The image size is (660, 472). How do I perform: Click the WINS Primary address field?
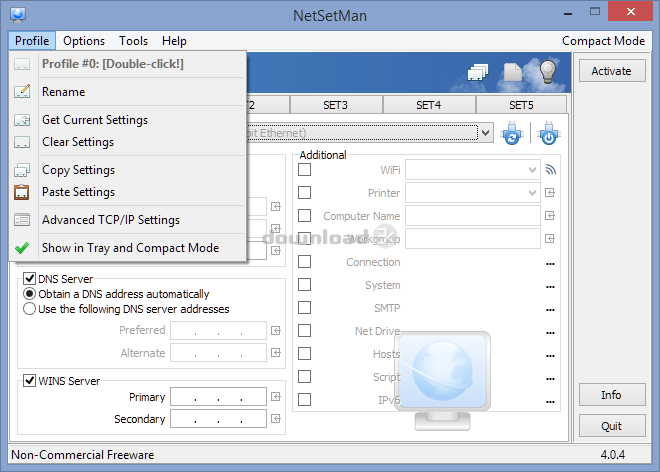click(x=218, y=397)
